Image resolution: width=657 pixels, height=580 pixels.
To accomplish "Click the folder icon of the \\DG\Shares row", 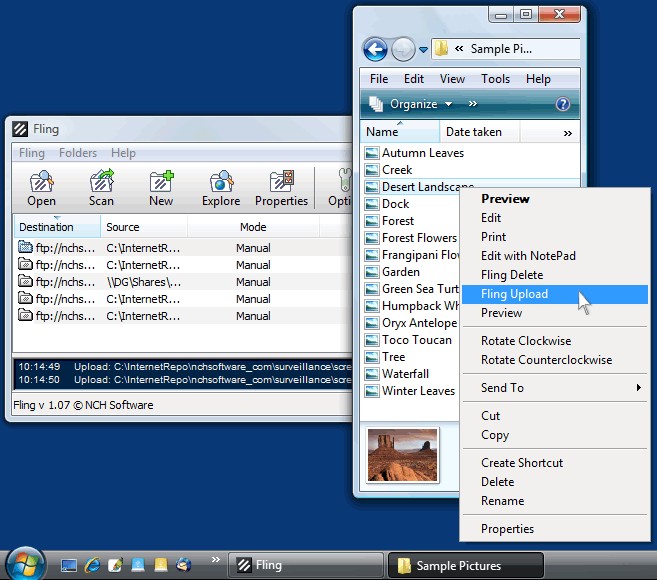I will (x=25, y=281).
